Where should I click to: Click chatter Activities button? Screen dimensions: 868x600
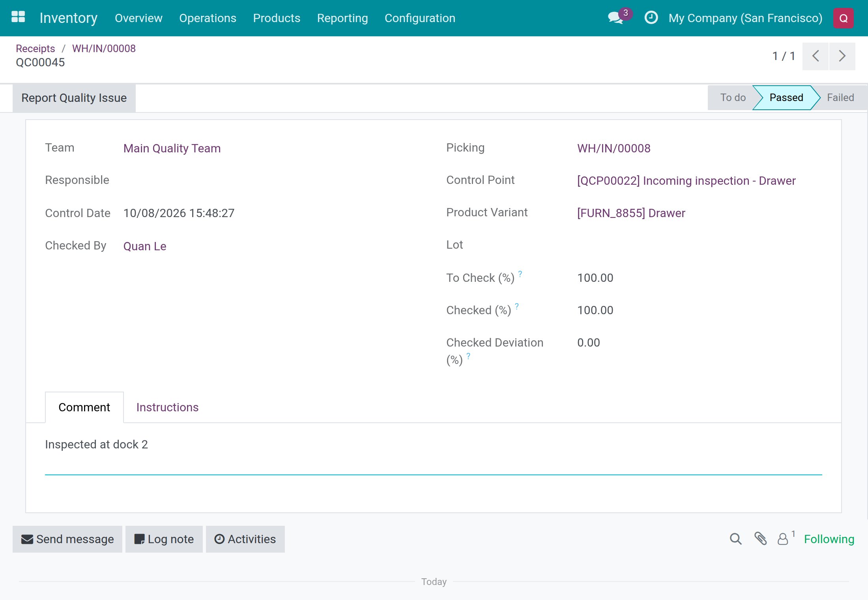click(245, 539)
